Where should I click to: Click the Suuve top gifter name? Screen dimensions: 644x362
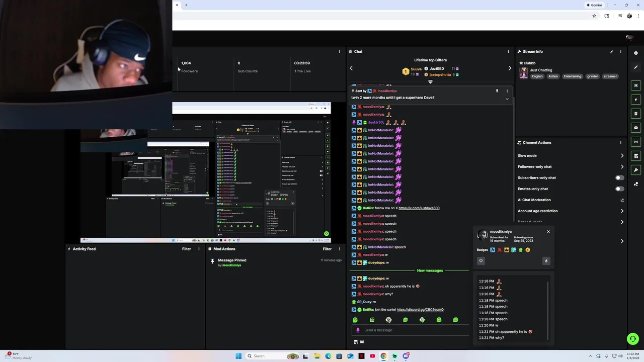click(416, 69)
